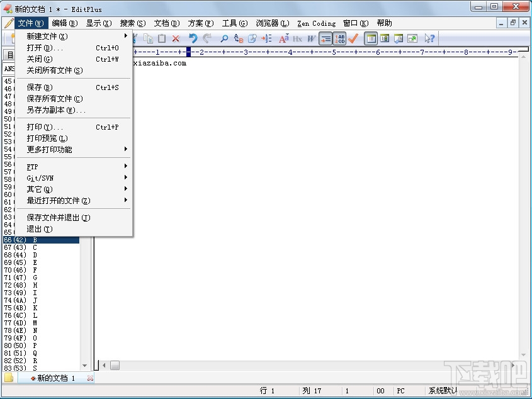The image size is (532, 399).
Task: Open the browser preview icon in toolbar
Action: click(413, 38)
